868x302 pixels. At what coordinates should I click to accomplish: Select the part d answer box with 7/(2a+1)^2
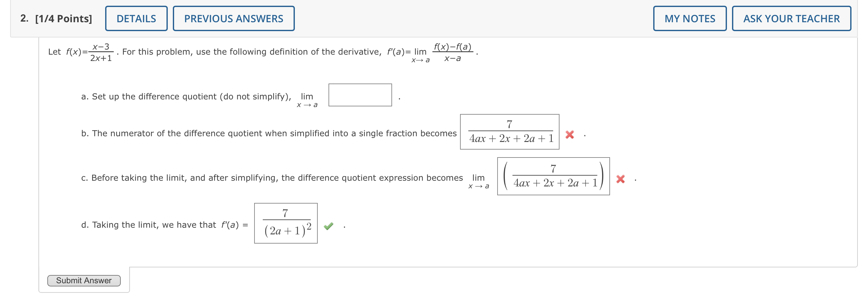point(285,224)
